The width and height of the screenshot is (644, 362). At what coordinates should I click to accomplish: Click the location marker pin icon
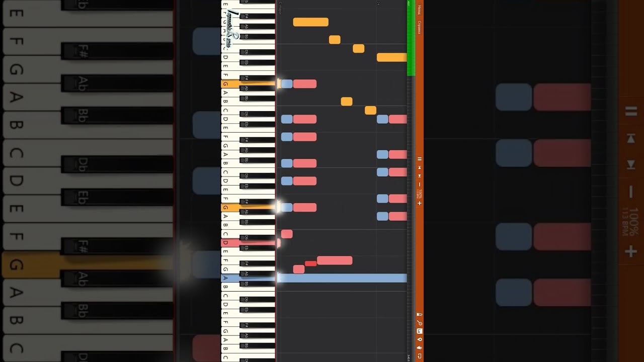(420, 339)
